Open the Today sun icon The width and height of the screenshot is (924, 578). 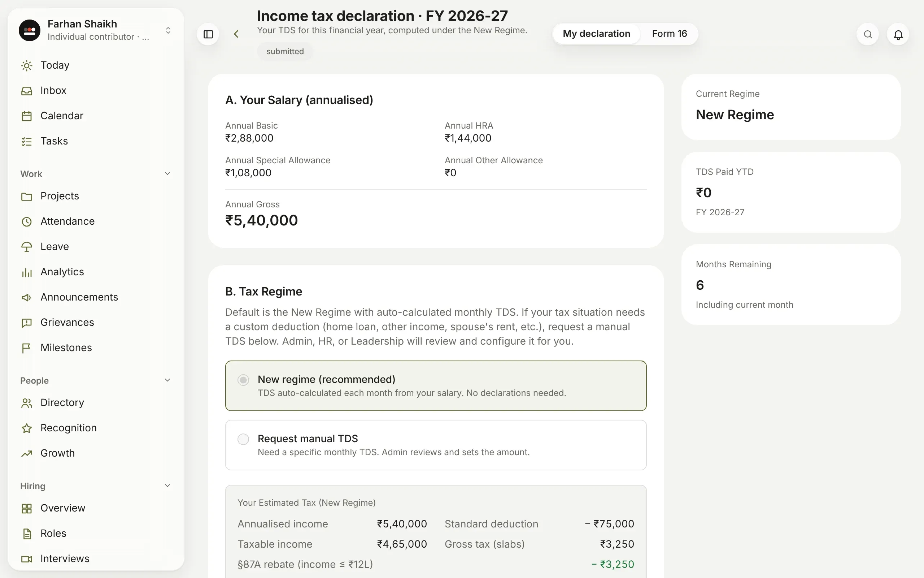tap(27, 65)
